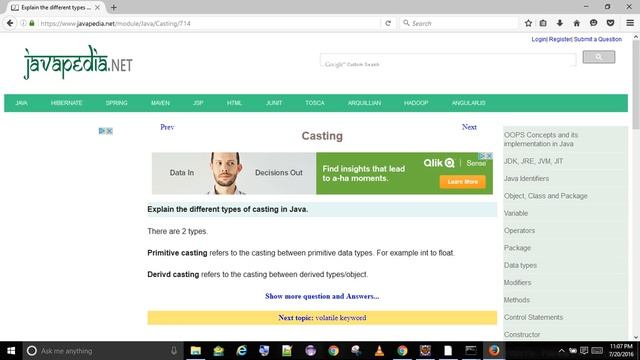This screenshot has width=640, height=360.
Task: Open the chat smiley icon in toolbar
Action: pos(593,23)
